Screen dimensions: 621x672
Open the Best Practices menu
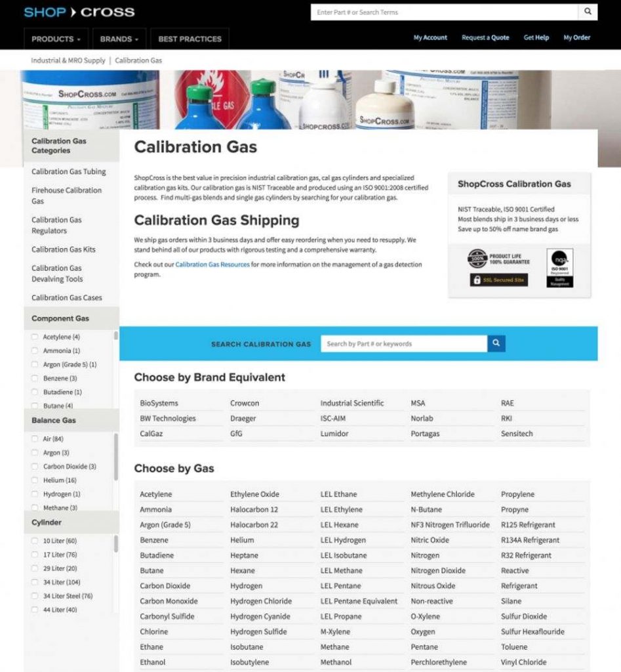click(190, 39)
